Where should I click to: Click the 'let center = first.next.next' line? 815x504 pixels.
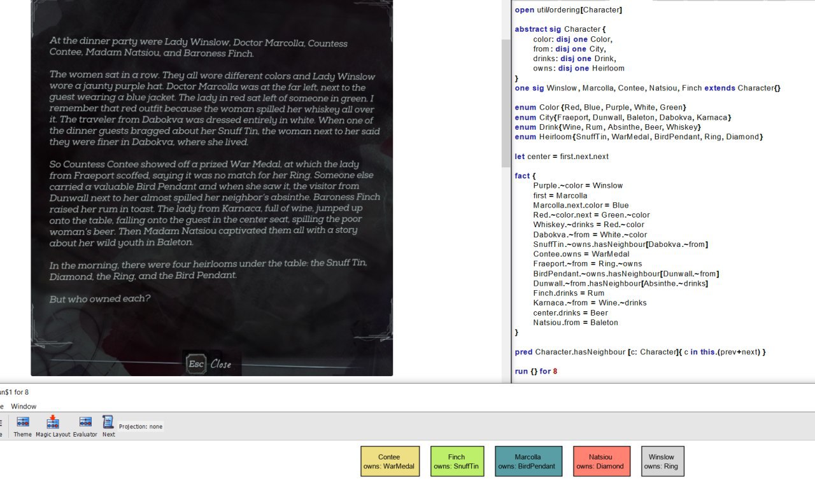tap(562, 157)
